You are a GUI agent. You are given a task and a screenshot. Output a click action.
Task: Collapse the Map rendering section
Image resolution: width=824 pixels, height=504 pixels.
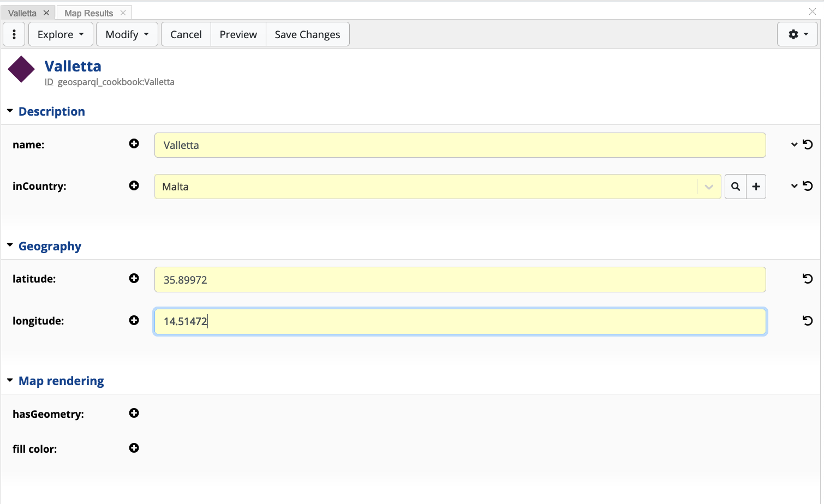click(10, 380)
